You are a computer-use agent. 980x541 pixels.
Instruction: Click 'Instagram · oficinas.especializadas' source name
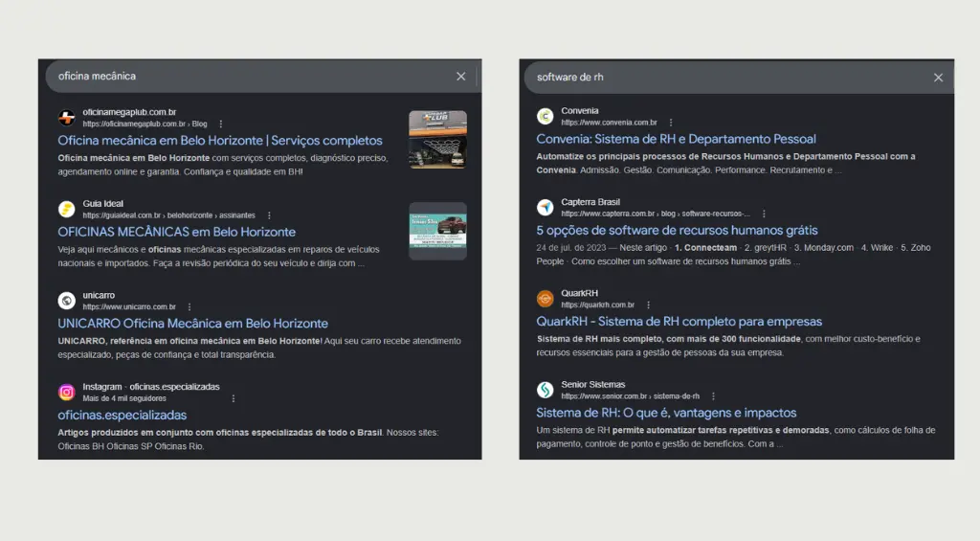coord(151,387)
